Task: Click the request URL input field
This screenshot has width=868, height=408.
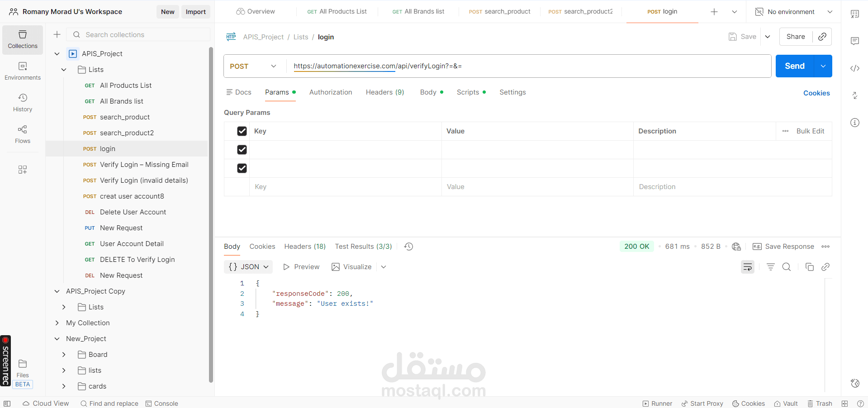Action: pos(529,66)
